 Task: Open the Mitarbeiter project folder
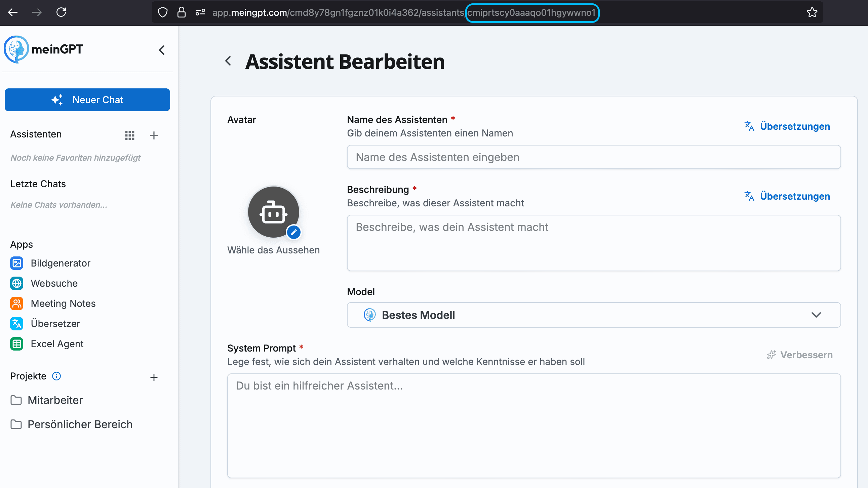click(55, 400)
